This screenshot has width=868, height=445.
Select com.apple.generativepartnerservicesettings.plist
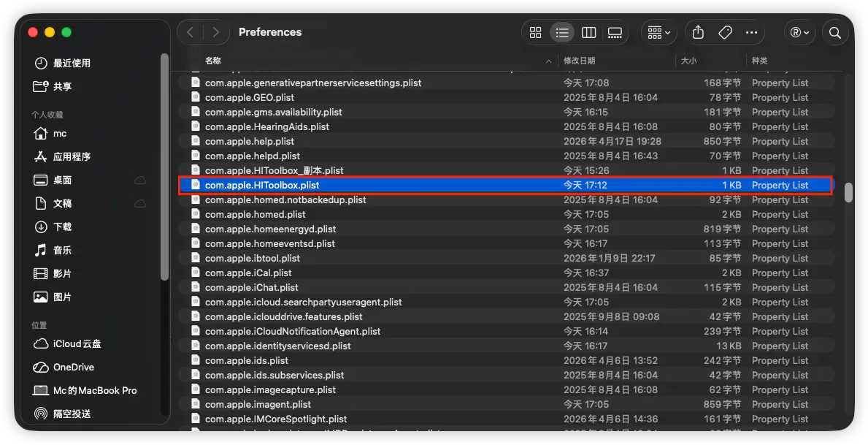(506, 83)
